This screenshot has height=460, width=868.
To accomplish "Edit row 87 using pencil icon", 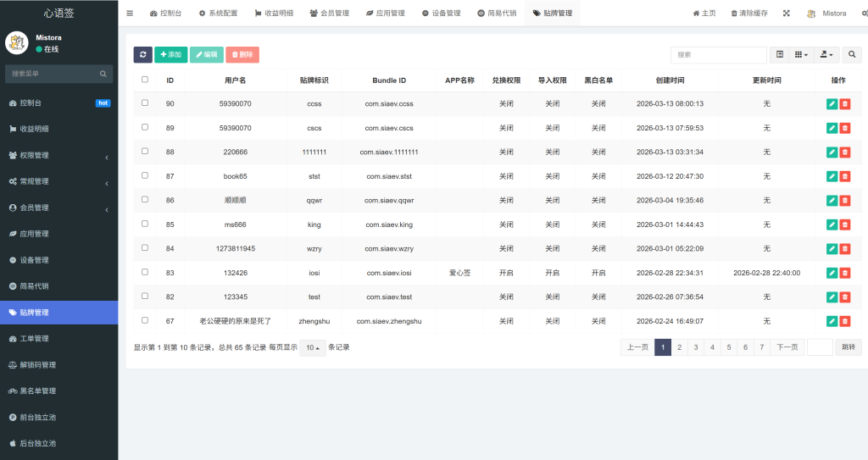I will [x=832, y=176].
